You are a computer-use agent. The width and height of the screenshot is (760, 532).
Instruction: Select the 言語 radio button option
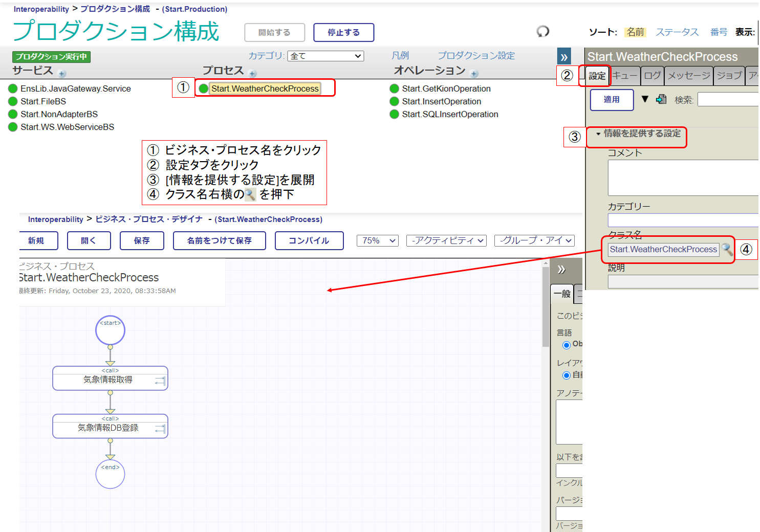tap(567, 345)
